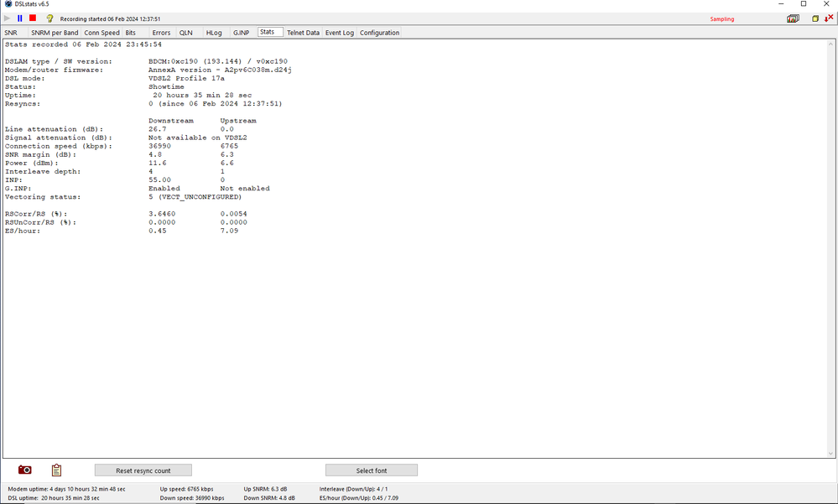
Task: Copy stats using the clipboard icon
Action: pyautogui.click(x=56, y=470)
